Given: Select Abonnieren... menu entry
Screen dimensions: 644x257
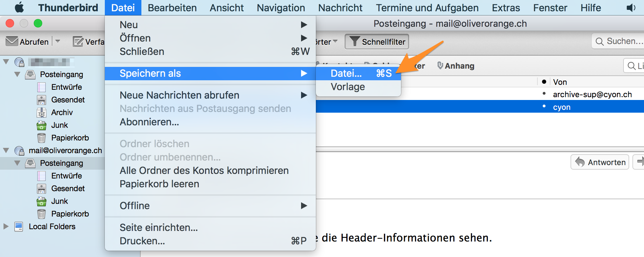Looking at the screenshot, I should 210,122.
